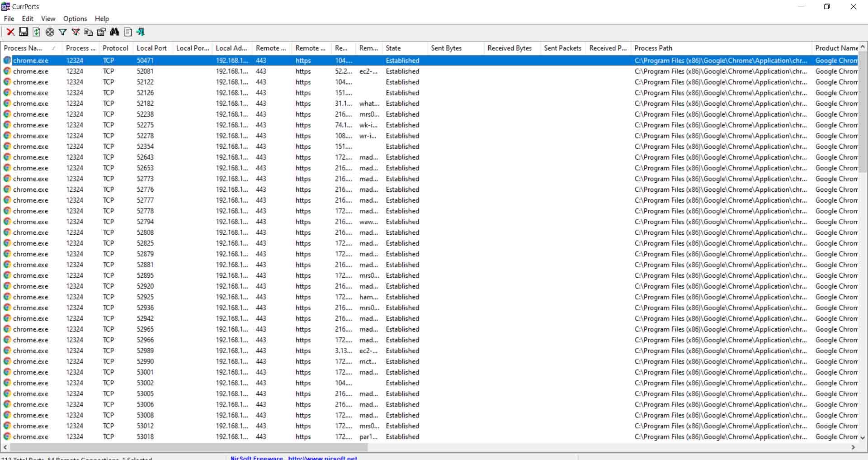Click the Local Ad... column header
Image resolution: width=868 pixels, height=460 pixels.
(x=232, y=48)
